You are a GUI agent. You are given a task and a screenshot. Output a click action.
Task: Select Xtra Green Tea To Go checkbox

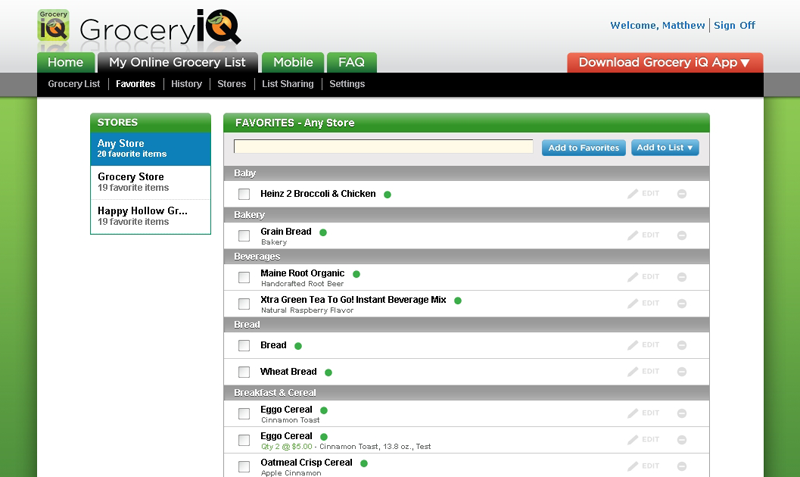click(x=244, y=304)
